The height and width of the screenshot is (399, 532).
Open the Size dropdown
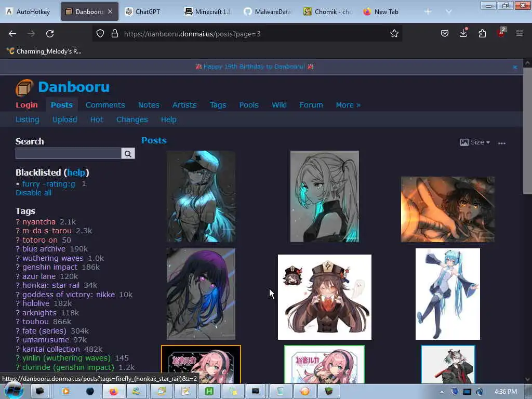(475, 142)
